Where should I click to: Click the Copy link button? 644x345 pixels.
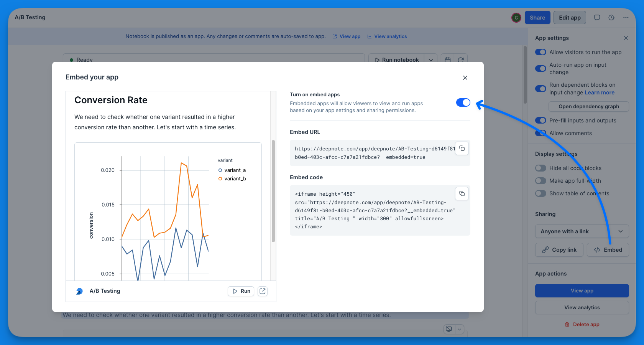click(559, 250)
